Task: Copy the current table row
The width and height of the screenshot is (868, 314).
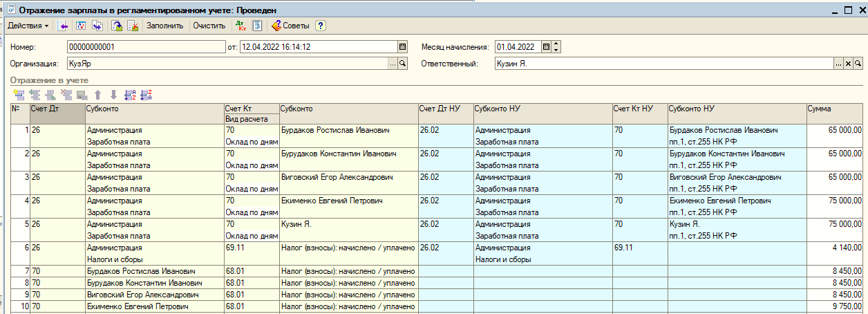Action: pyautogui.click(x=35, y=95)
